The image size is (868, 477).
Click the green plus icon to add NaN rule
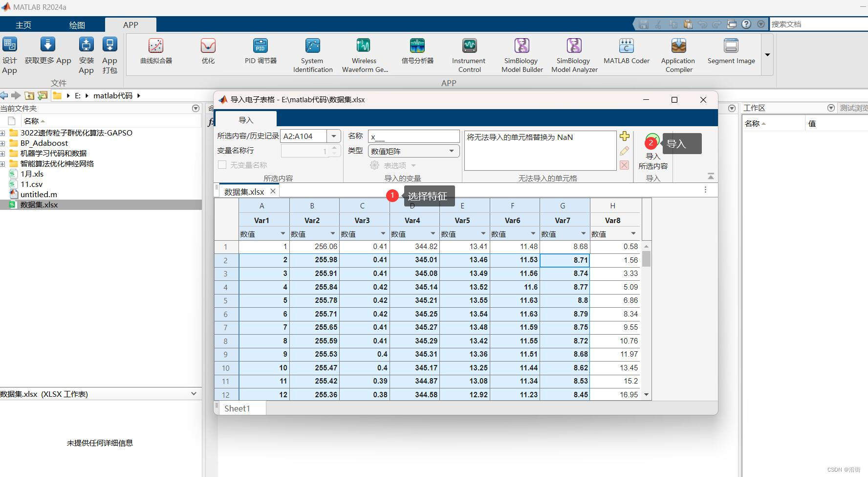[624, 136]
